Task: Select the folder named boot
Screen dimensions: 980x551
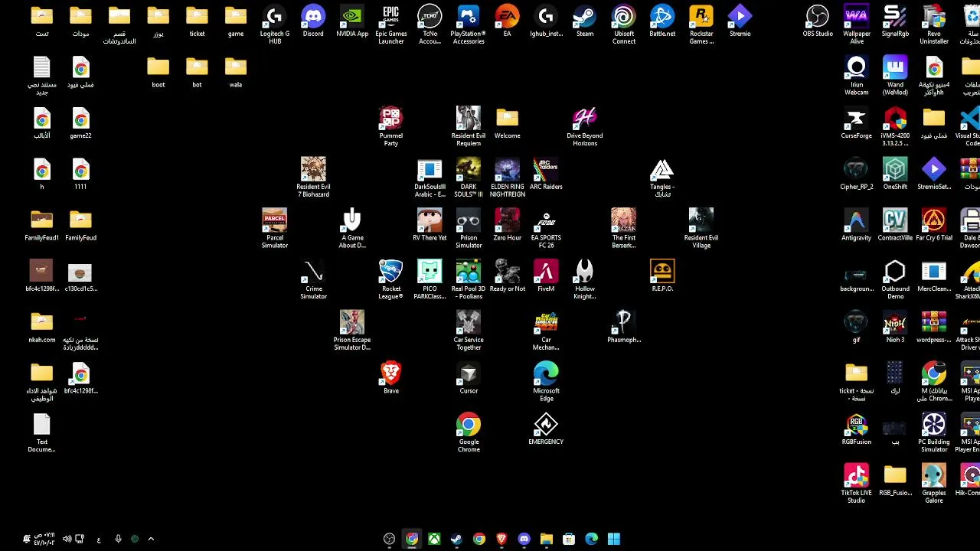Action: coord(158,72)
